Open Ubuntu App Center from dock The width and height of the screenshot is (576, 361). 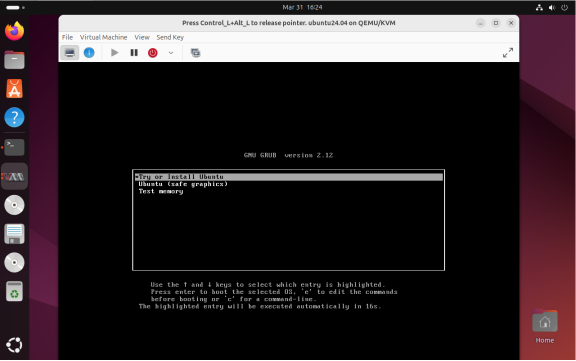14,89
